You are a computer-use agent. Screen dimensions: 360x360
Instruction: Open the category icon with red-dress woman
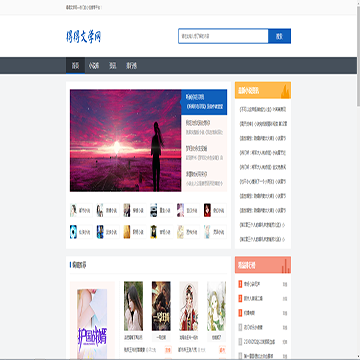click(215, 210)
